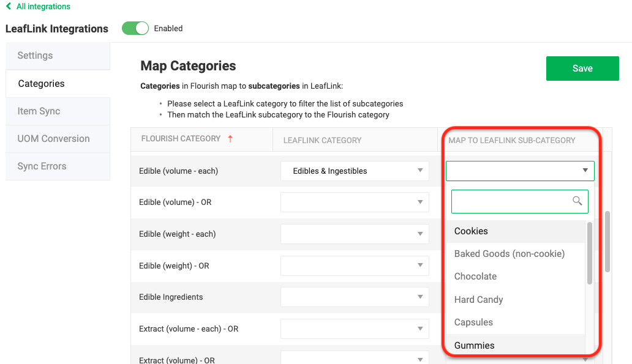Click the green Save button
632x364 pixels.
[x=582, y=69]
